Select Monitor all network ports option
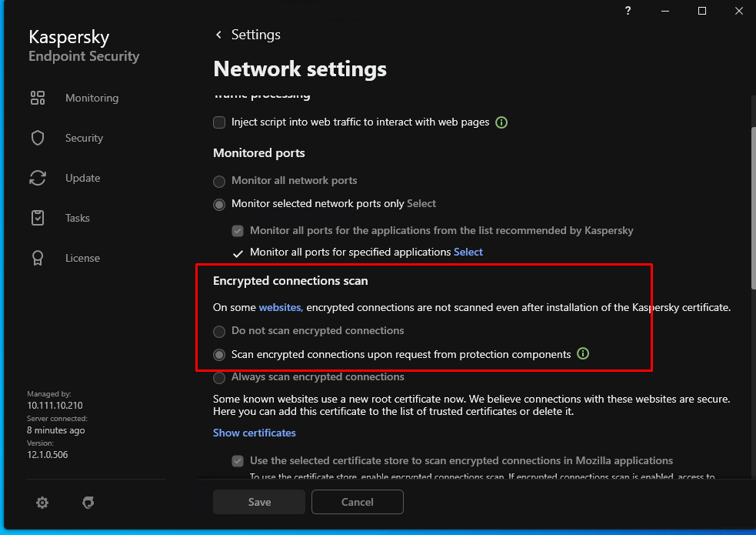Screen dimensions: 756x535 pos(219,181)
